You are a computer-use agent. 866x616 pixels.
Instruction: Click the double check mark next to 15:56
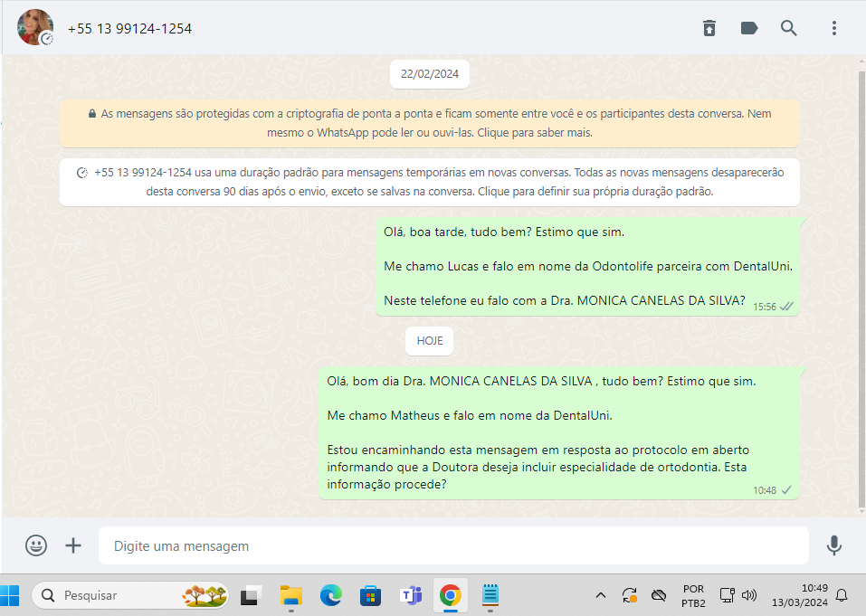786,307
